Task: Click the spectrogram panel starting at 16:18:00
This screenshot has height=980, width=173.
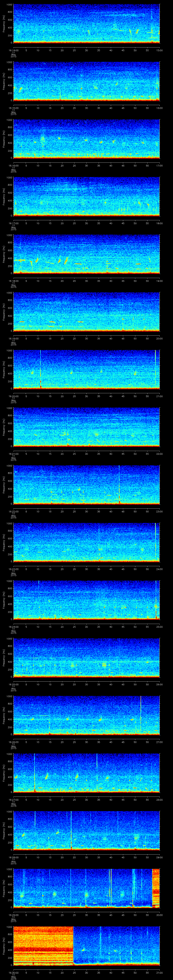Action: click(86, 254)
